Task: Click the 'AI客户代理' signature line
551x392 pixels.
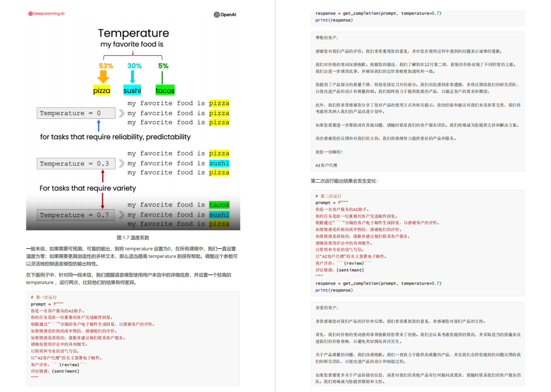Action: point(326,165)
